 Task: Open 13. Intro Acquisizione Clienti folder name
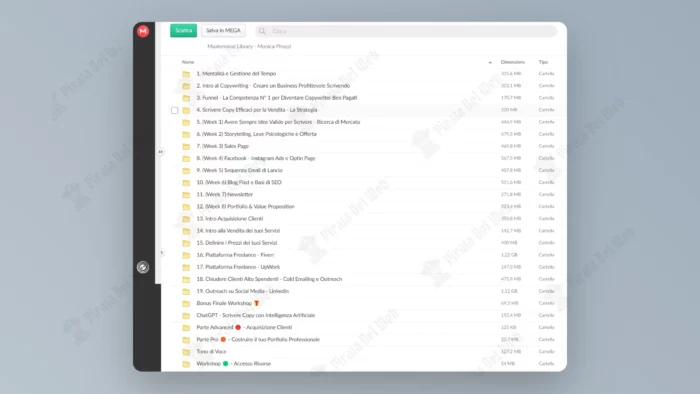pyautogui.click(x=230, y=218)
